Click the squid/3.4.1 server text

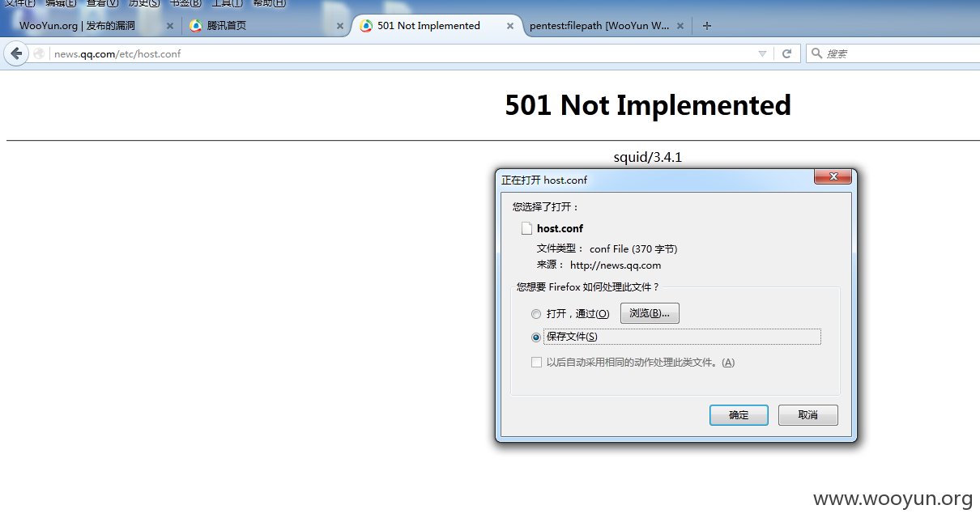click(x=648, y=157)
